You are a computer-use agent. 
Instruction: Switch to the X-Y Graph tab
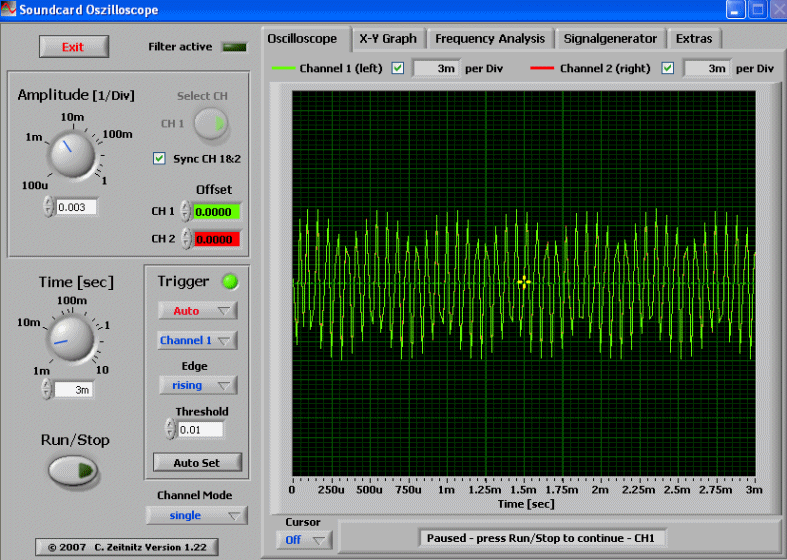(x=388, y=39)
